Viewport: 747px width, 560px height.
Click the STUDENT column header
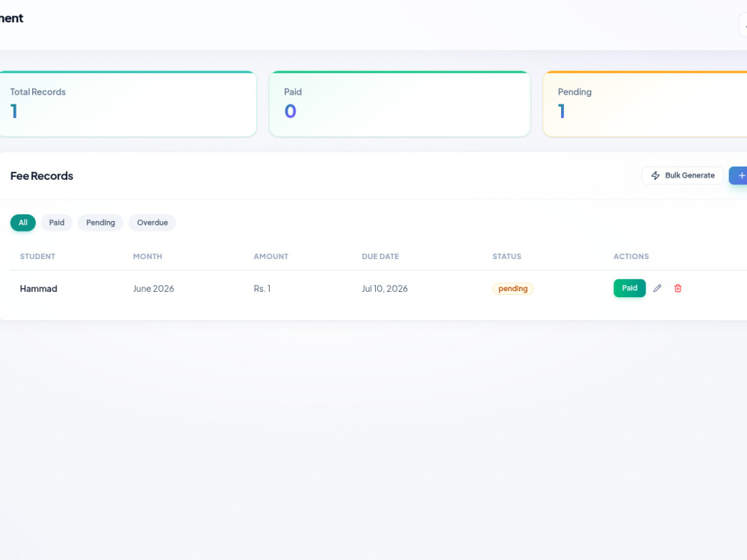tap(37, 256)
